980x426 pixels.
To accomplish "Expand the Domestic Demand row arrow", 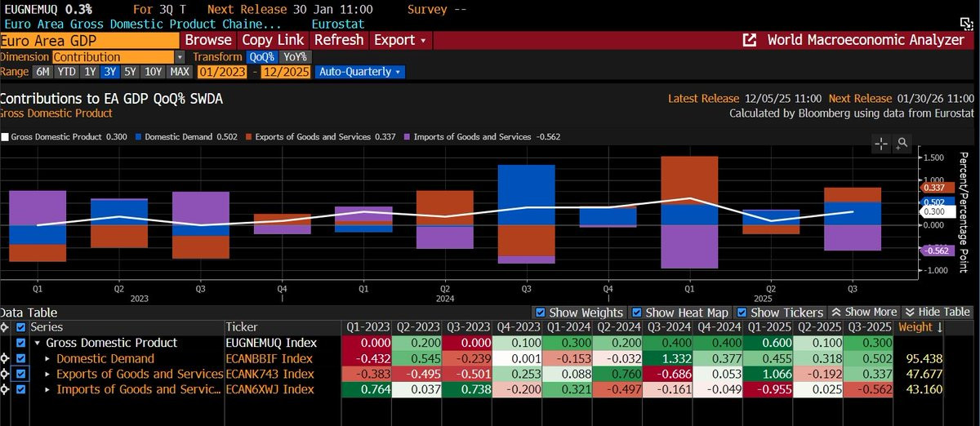I will (47, 358).
